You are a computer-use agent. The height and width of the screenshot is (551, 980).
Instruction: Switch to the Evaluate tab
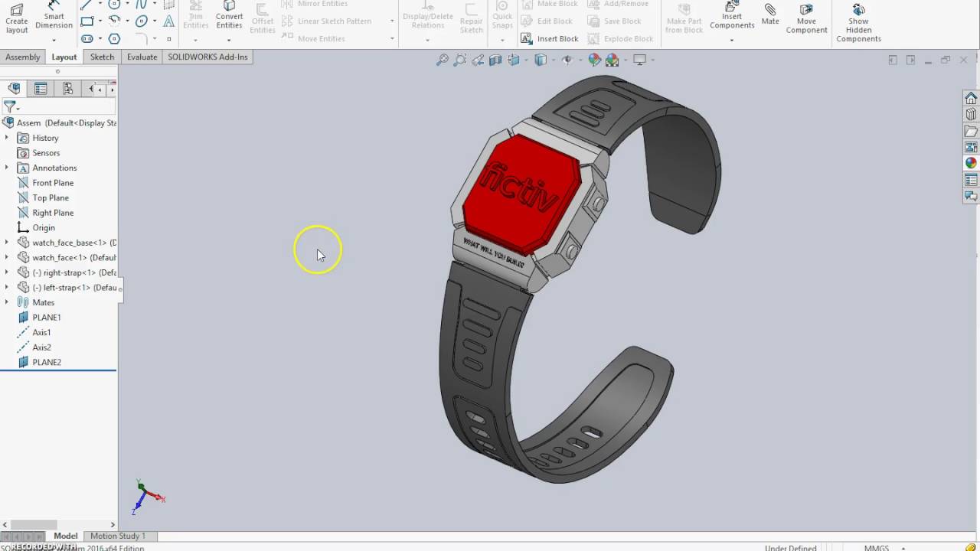(142, 57)
